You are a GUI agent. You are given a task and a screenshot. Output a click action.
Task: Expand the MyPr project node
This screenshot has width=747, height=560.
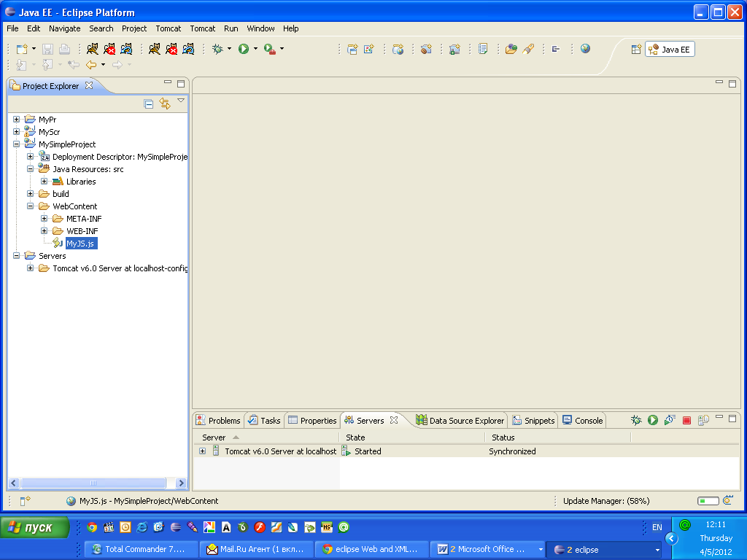16,119
